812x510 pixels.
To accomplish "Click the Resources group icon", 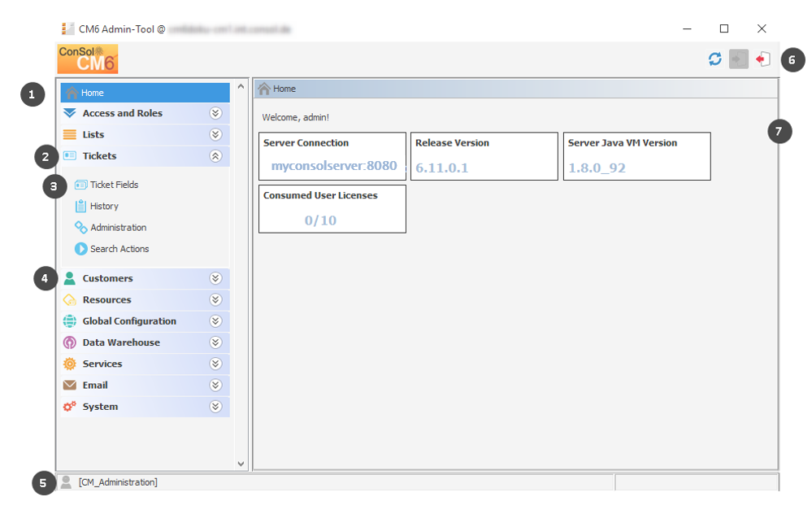I will [x=70, y=300].
